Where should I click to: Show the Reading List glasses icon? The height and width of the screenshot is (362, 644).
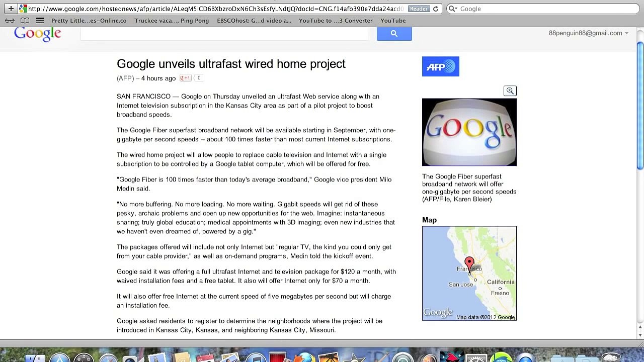click(x=10, y=21)
